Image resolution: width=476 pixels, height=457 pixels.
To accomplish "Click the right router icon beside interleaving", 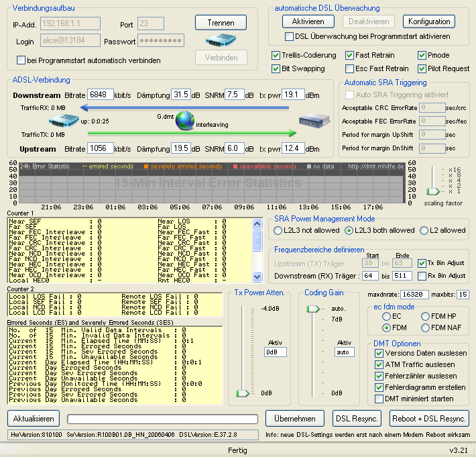I will click(313, 121).
